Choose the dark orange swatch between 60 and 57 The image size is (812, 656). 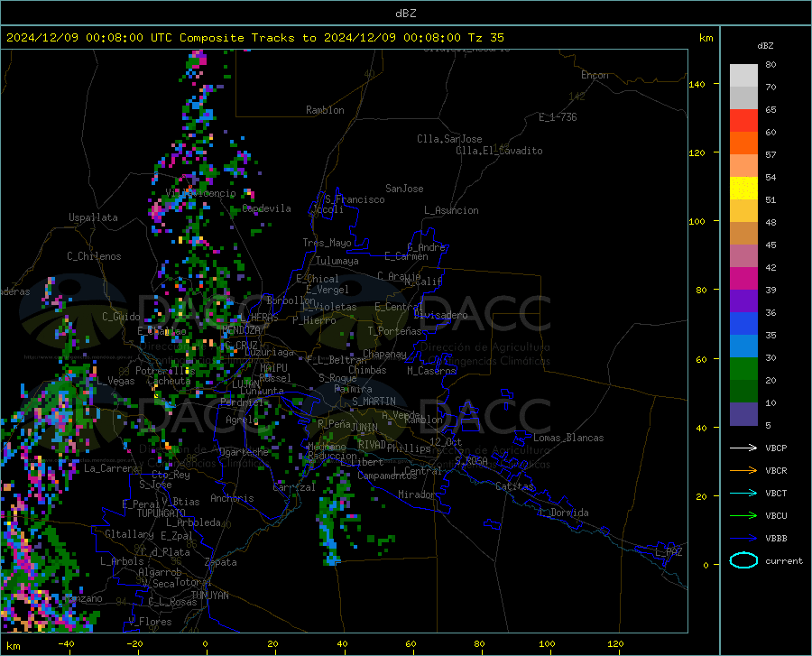[x=743, y=143]
